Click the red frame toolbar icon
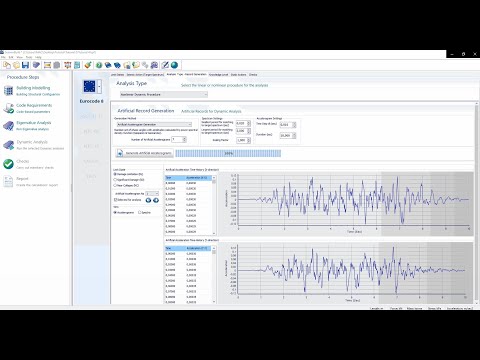 68,65
